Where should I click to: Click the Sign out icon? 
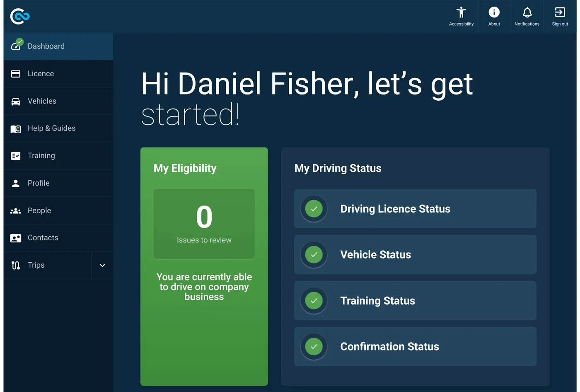coord(560,12)
